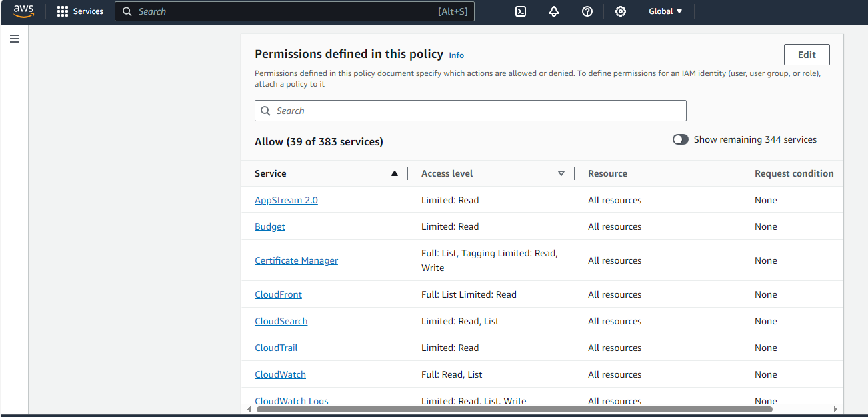This screenshot has height=417, width=868.
Task: Open the Services grid menu
Action: (63, 11)
